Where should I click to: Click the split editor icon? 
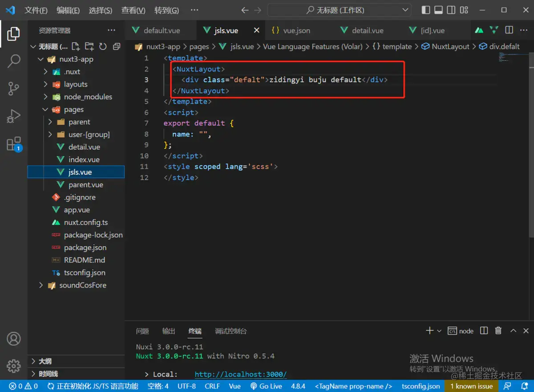(x=509, y=30)
